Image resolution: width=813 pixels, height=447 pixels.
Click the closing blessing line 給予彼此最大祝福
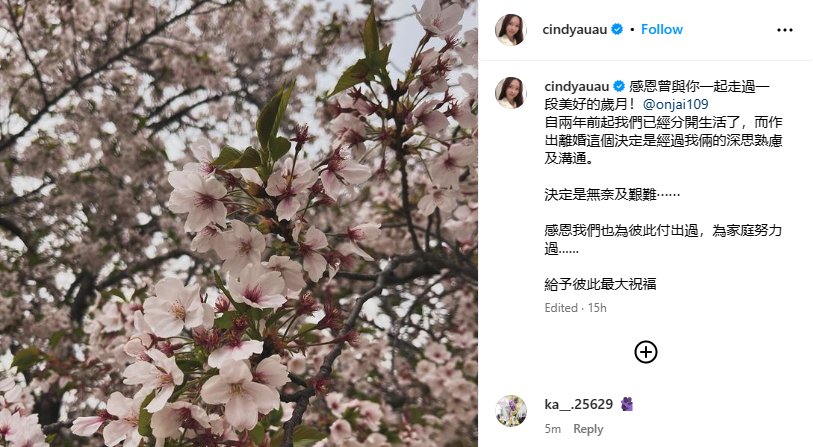pyautogui.click(x=600, y=284)
